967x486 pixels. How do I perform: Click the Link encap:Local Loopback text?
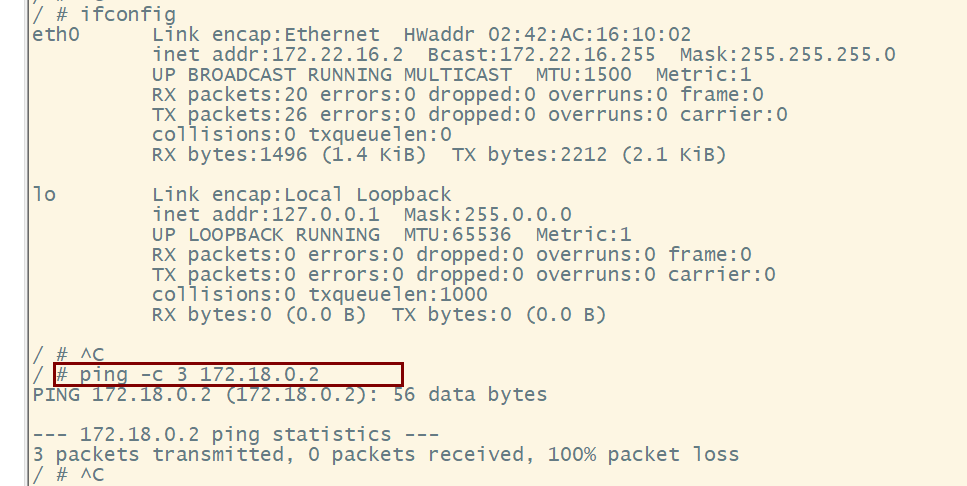click(302, 195)
